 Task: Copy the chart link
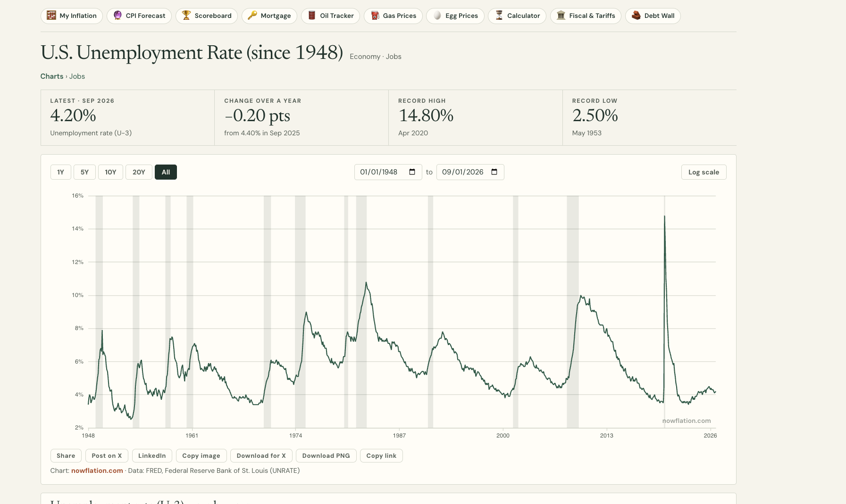click(381, 455)
